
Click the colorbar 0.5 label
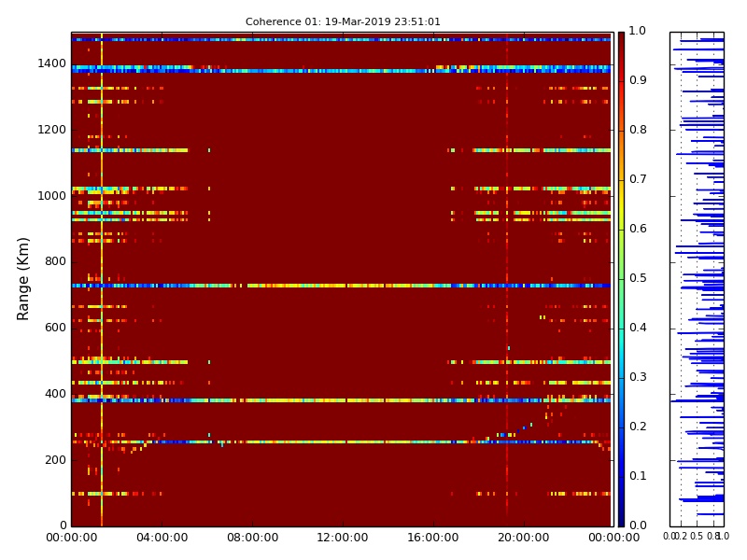(638, 278)
